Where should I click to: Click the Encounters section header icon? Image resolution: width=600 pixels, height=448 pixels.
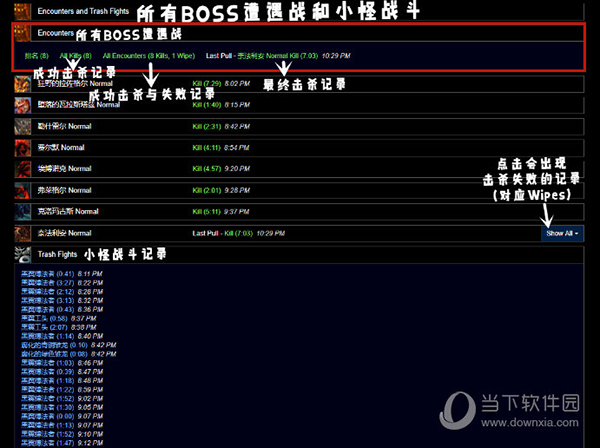(22, 33)
